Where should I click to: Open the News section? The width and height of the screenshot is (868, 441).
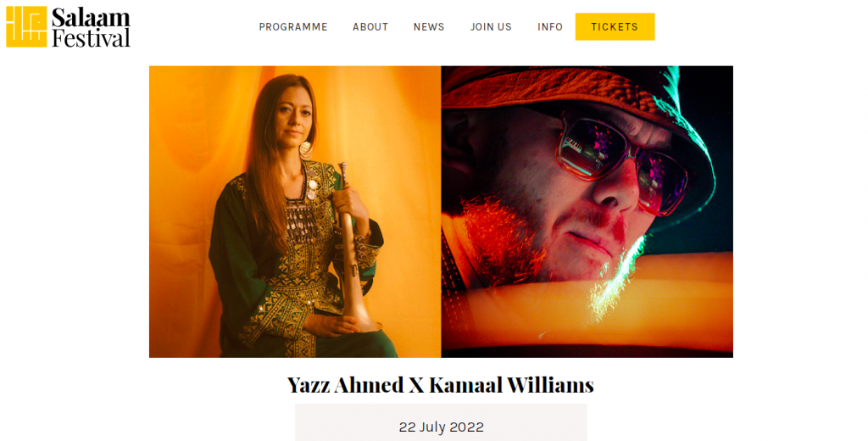click(x=429, y=26)
